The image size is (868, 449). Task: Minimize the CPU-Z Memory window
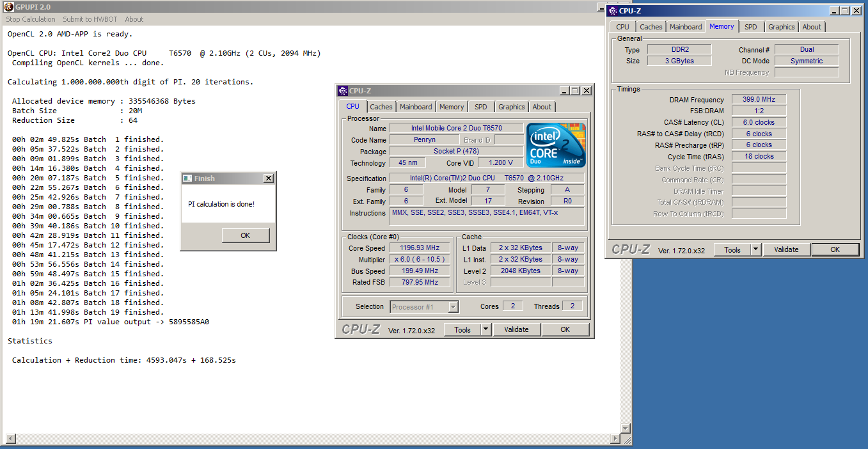pyautogui.click(x=834, y=11)
